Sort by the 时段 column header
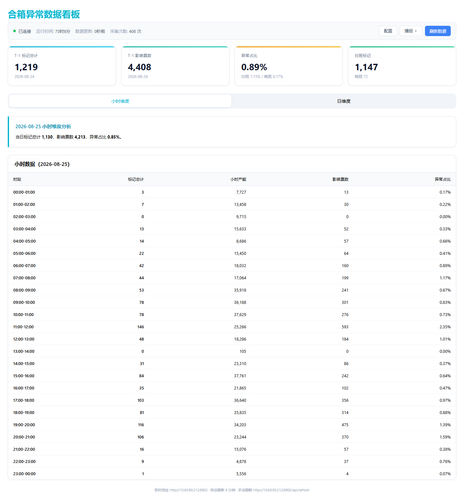The width and height of the screenshot is (464, 500). pos(17,179)
